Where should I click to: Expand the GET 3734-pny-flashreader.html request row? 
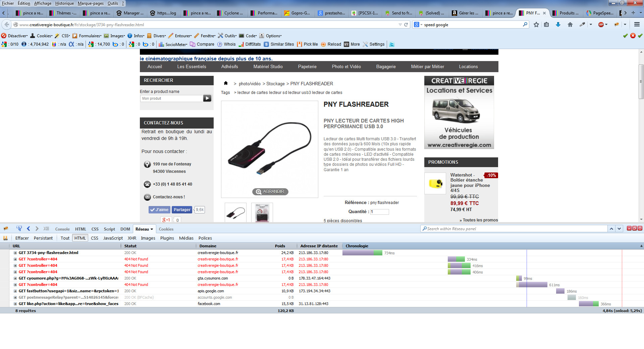click(15, 253)
